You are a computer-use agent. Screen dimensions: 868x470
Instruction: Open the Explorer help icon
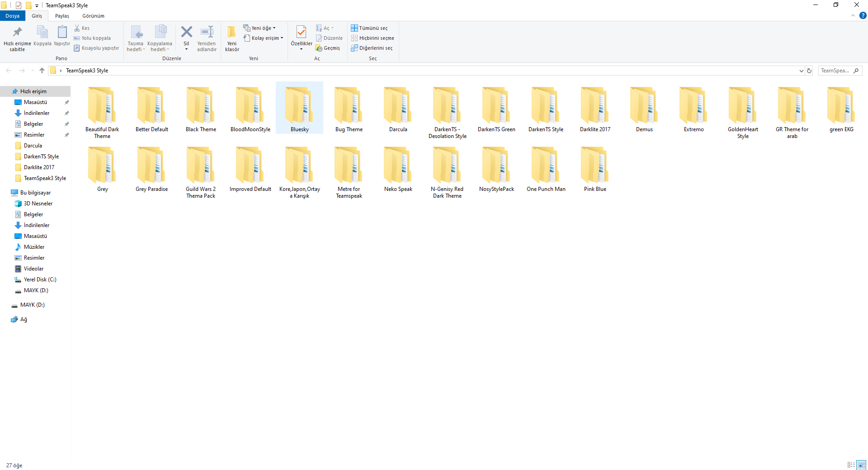tap(863, 15)
